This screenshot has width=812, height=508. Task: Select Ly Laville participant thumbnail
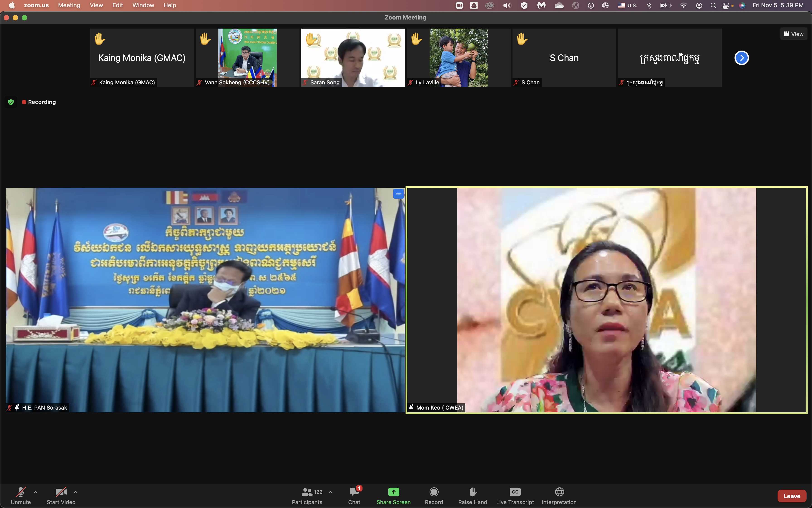[x=458, y=58]
